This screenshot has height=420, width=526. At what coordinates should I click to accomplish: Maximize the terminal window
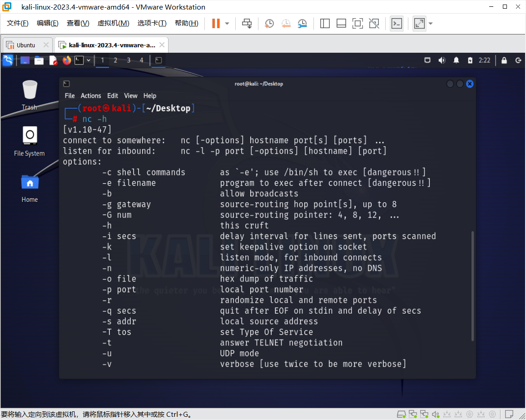click(x=460, y=84)
